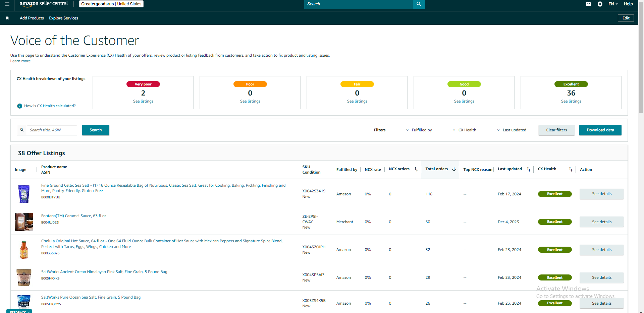This screenshot has height=313, width=644.
Task: Expand the CX Health filter dropdown
Action: pos(464,130)
